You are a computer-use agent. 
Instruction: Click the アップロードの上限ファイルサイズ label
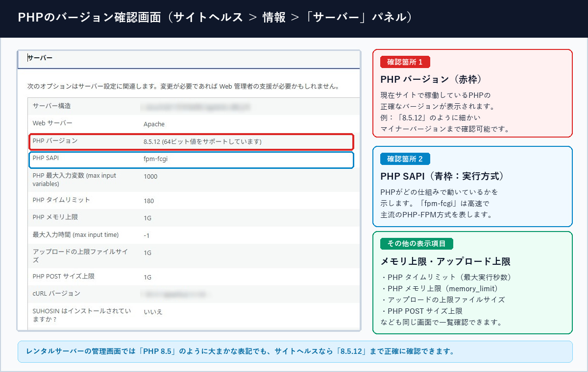pos(80,256)
